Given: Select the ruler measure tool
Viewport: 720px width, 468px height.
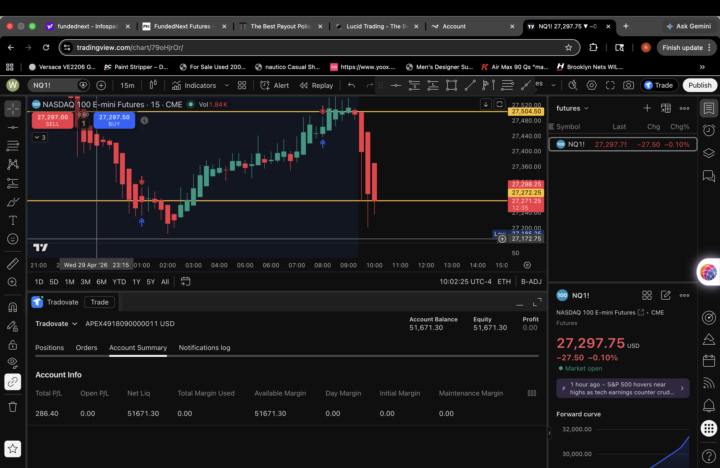Looking at the screenshot, I should coord(12,264).
